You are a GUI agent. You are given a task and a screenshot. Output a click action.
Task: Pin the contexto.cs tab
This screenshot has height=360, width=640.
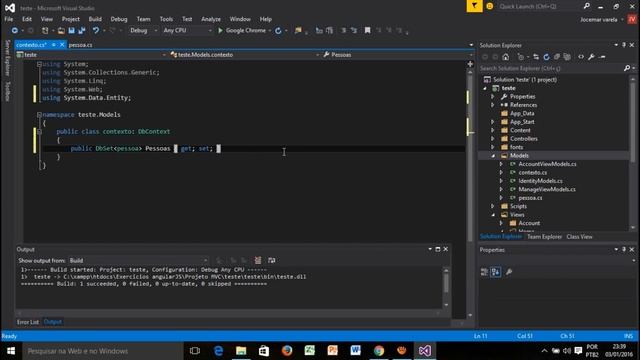[53, 45]
